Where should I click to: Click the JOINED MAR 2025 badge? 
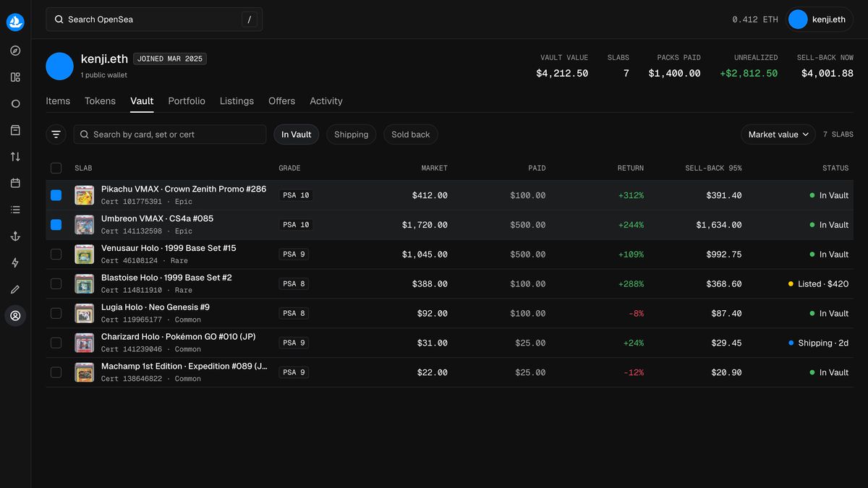170,59
